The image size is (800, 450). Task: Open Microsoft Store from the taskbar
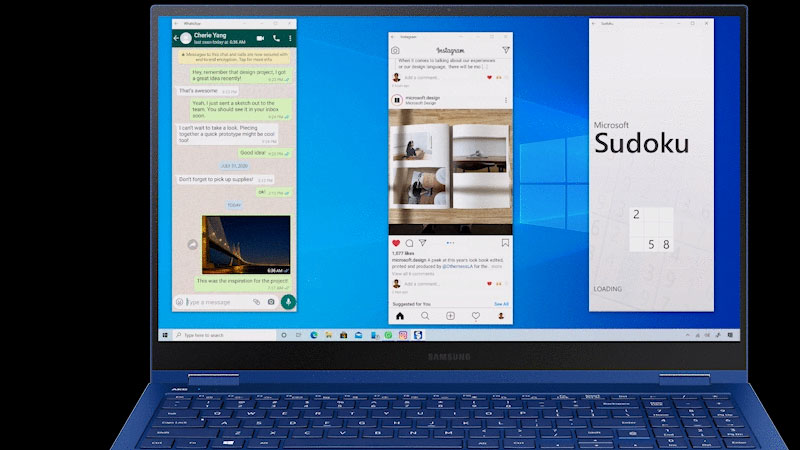[343, 335]
